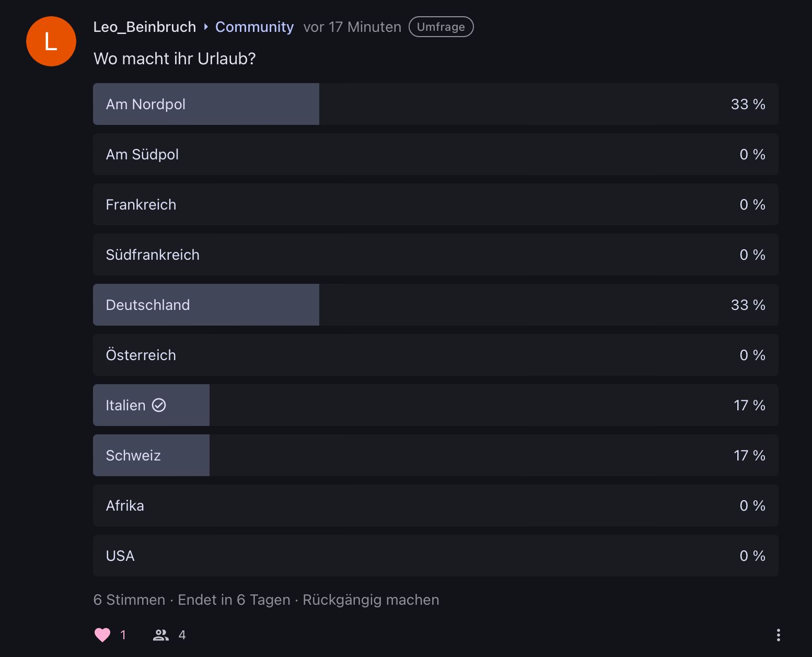Choose the Frankreich poll option
The width and height of the screenshot is (812, 657).
click(x=435, y=204)
